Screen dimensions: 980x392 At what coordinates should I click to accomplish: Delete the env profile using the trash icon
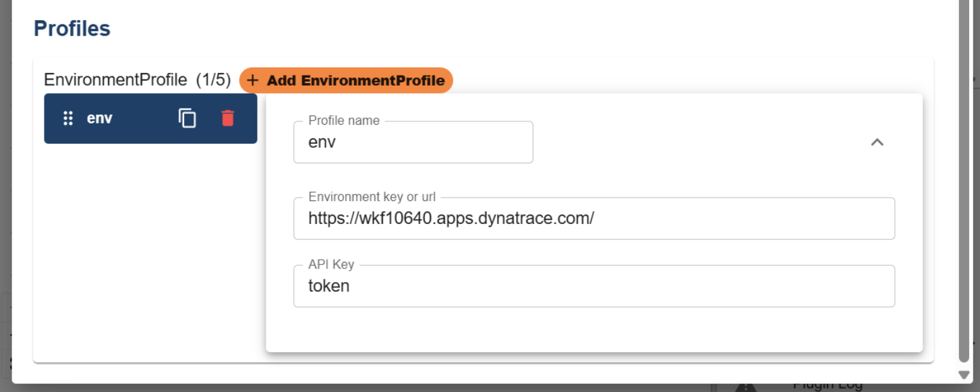[228, 118]
